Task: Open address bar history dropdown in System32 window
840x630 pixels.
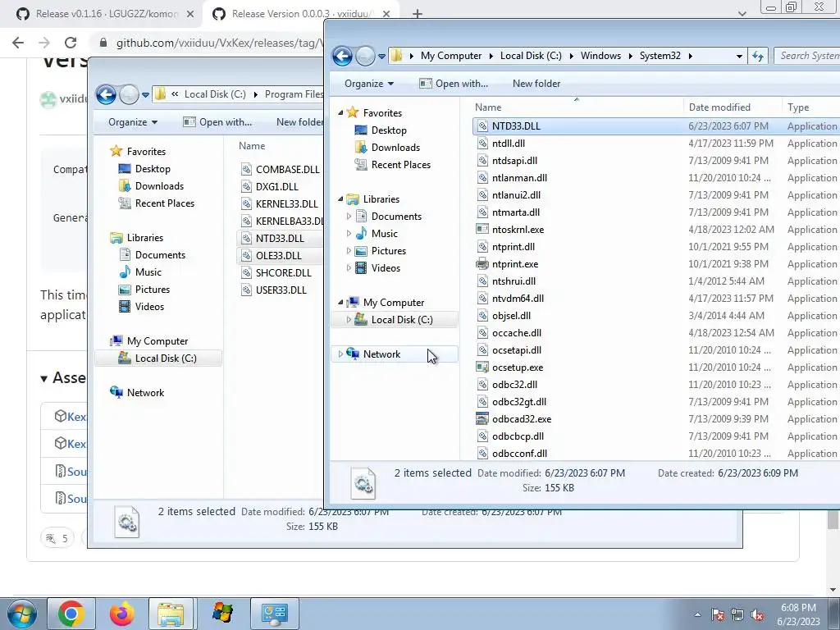Action: coord(739,56)
